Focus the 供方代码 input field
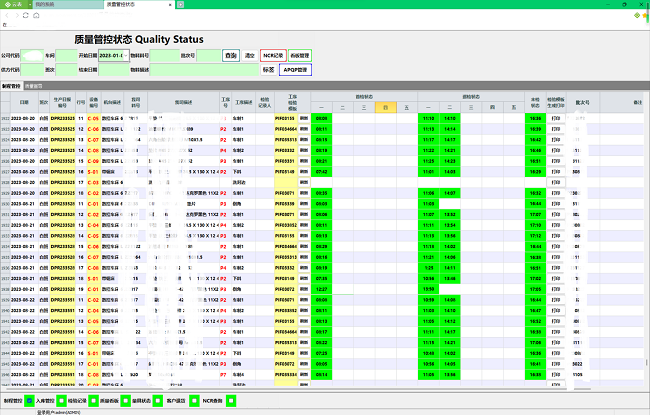 [x=32, y=70]
